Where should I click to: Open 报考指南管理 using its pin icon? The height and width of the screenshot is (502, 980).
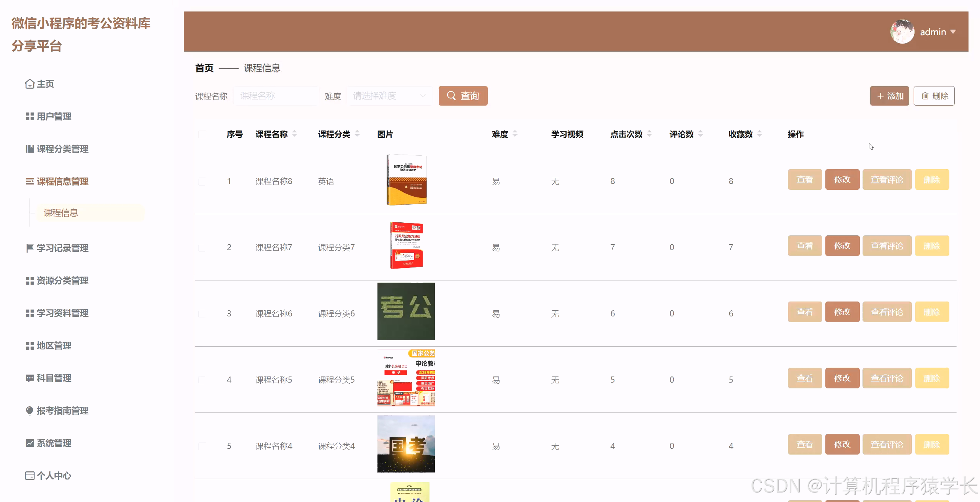pos(29,411)
